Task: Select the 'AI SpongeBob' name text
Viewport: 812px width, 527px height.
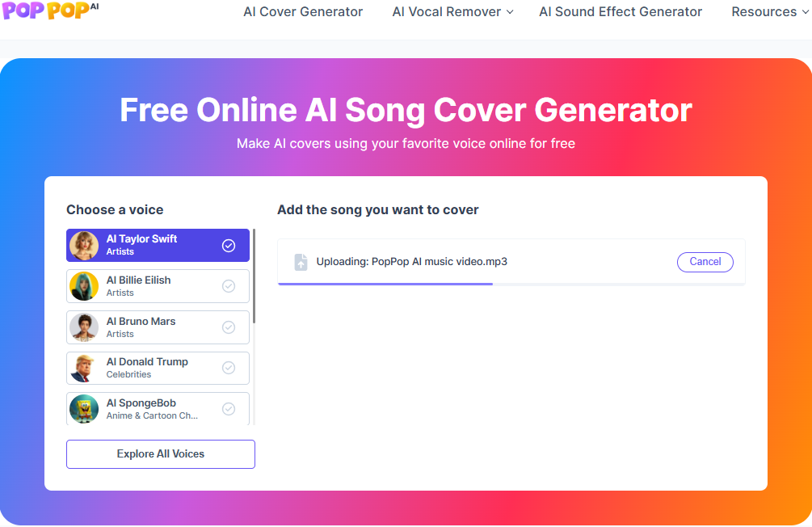Action: [x=141, y=403]
